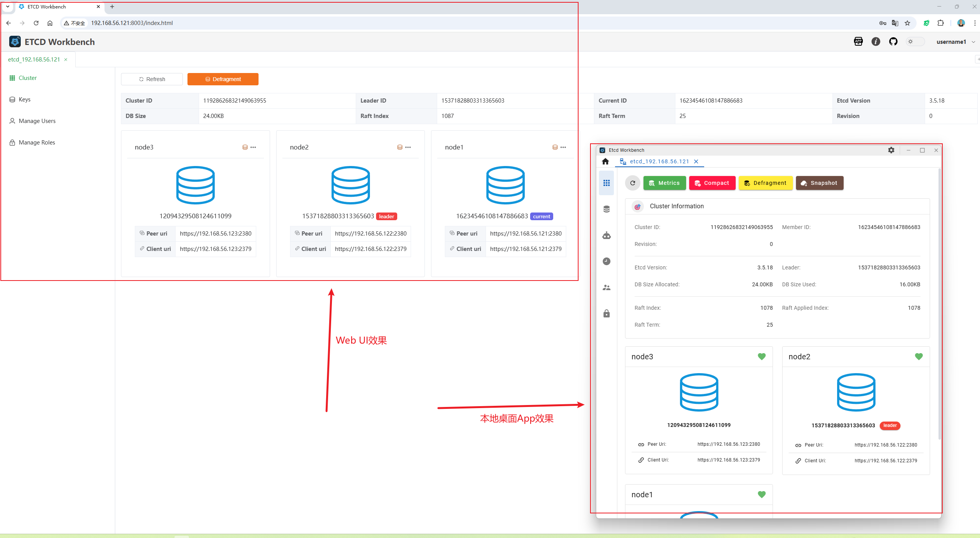Open the GitHub icon in web header

tap(893, 42)
